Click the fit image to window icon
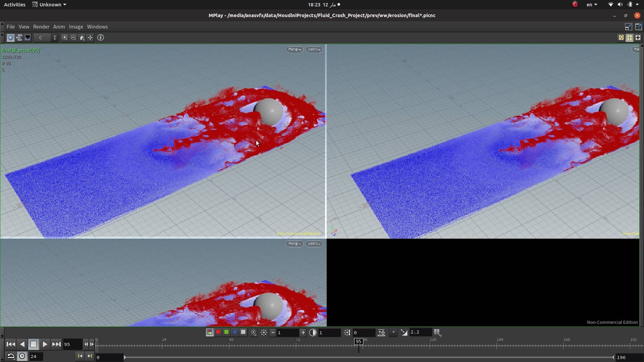644x362 pixels. 90,38
